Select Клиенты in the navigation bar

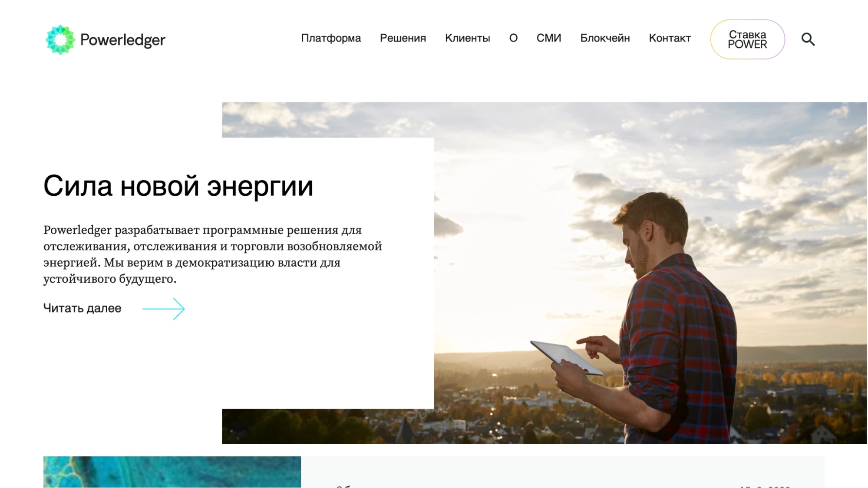tap(467, 38)
